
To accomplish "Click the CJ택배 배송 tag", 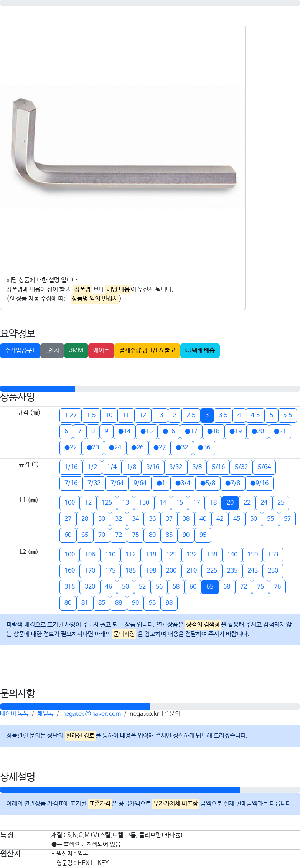I will 200,351.
